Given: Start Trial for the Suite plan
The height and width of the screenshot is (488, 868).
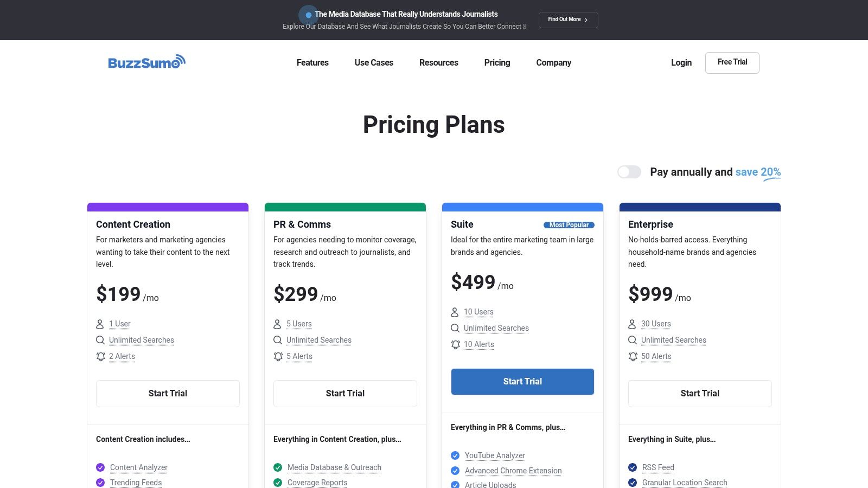Looking at the screenshot, I should coord(522,381).
